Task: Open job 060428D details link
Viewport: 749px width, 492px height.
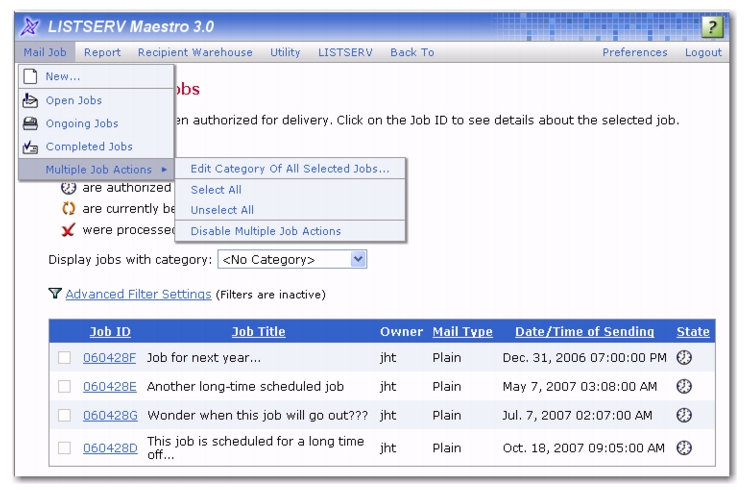Action: tap(110, 448)
